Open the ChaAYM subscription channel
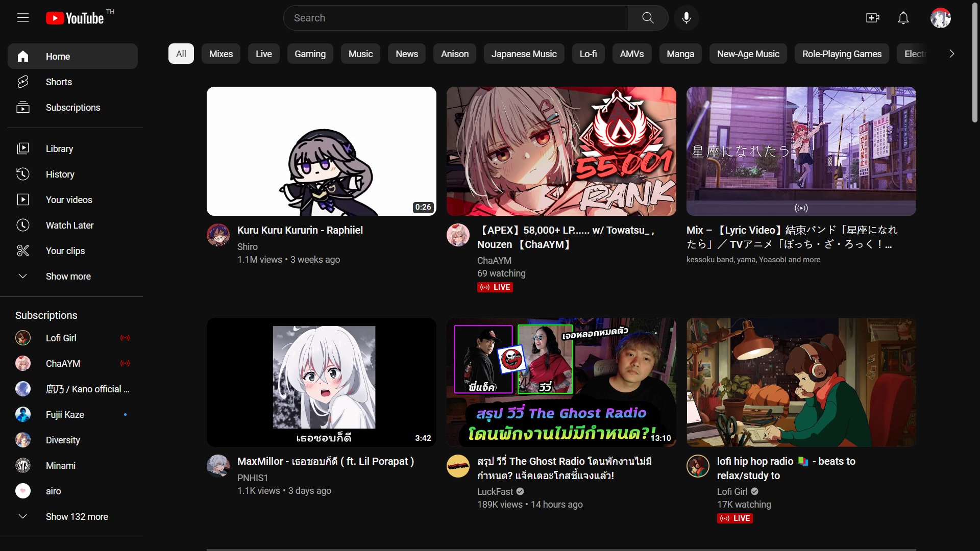Viewport: 980px width, 551px height. (63, 363)
